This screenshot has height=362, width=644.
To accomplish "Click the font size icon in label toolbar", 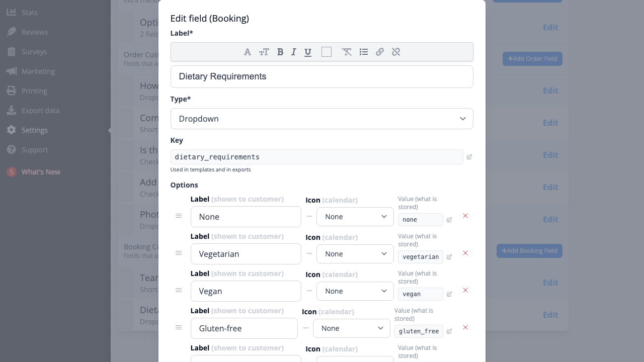I will (264, 52).
